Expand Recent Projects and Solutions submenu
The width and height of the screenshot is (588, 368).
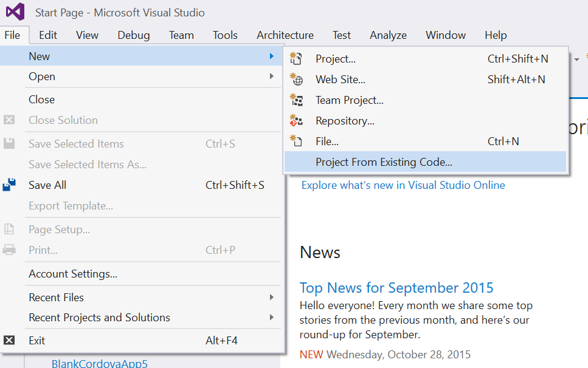tap(271, 318)
